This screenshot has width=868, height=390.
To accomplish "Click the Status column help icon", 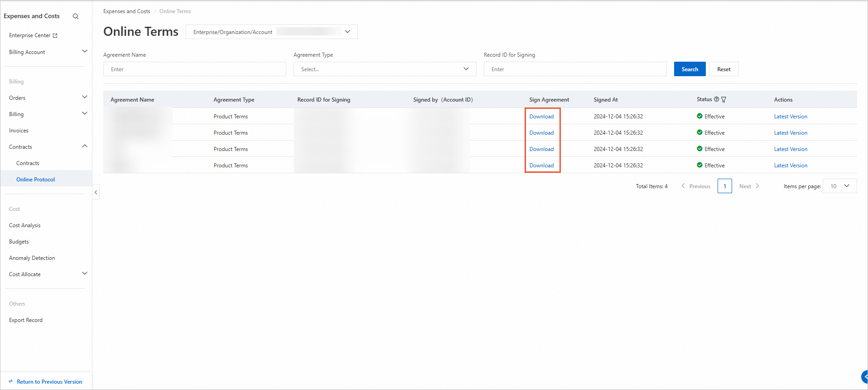I will (716, 99).
